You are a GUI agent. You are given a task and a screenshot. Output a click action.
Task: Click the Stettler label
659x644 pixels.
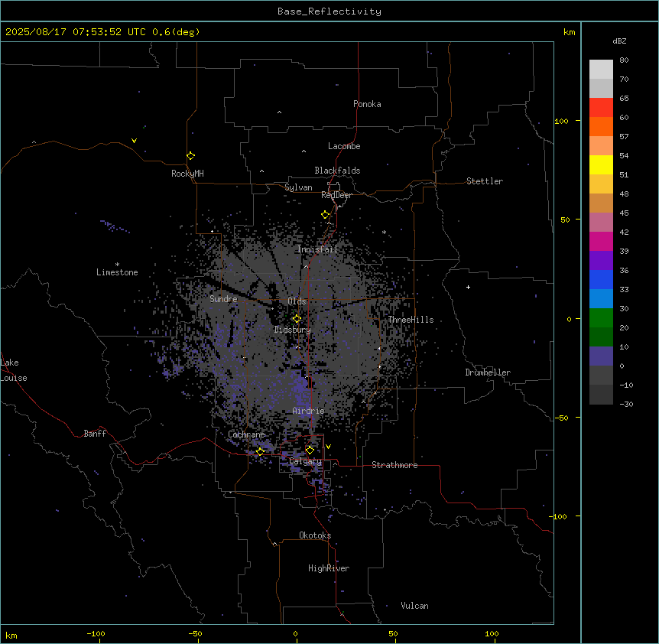pos(485,181)
